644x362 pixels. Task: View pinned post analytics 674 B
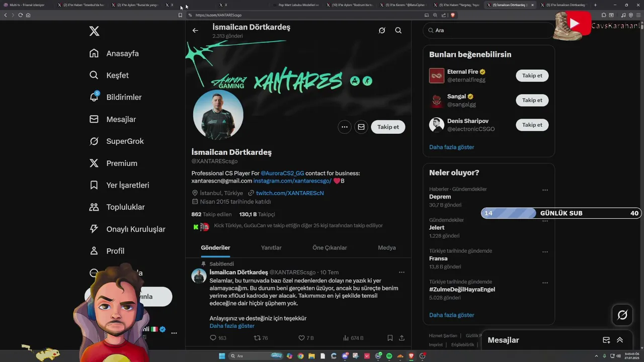click(353, 338)
